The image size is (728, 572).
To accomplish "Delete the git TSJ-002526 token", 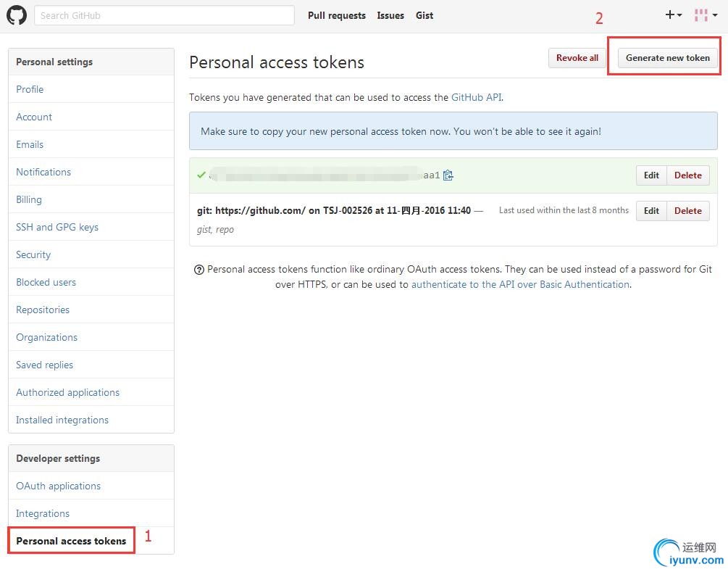I will point(687,210).
